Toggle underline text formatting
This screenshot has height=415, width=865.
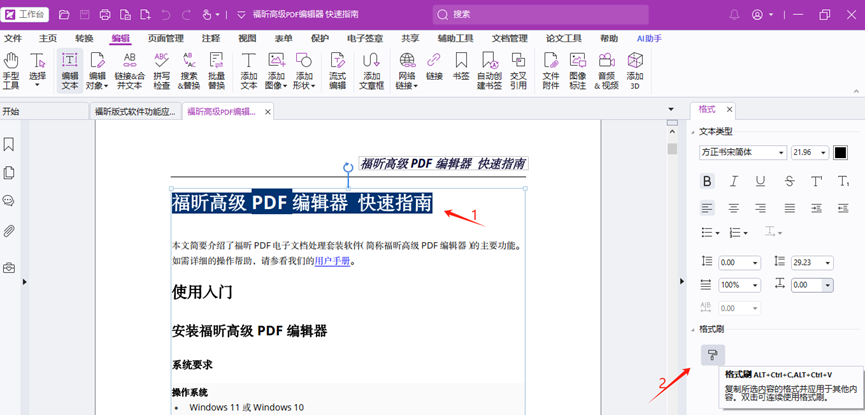point(761,181)
